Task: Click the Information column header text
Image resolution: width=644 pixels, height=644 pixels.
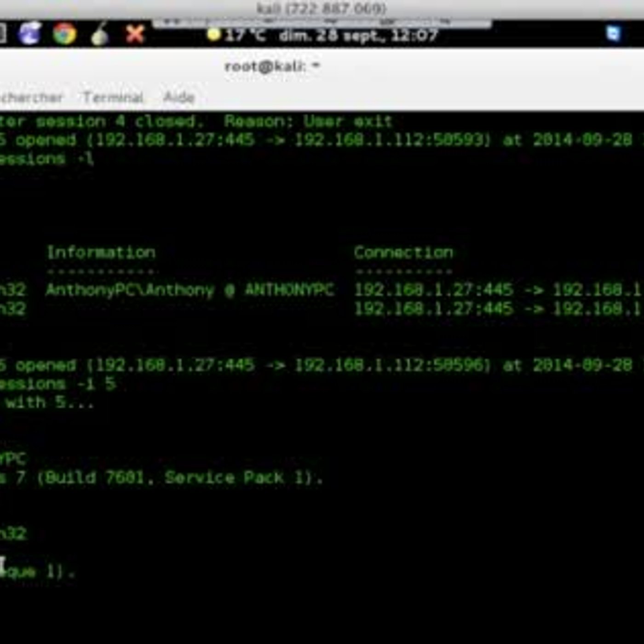Action: (101, 253)
